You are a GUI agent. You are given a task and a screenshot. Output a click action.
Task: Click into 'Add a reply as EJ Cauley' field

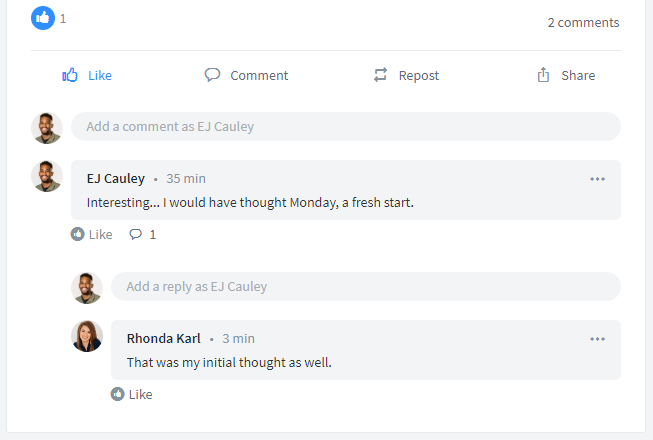click(366, 286)
